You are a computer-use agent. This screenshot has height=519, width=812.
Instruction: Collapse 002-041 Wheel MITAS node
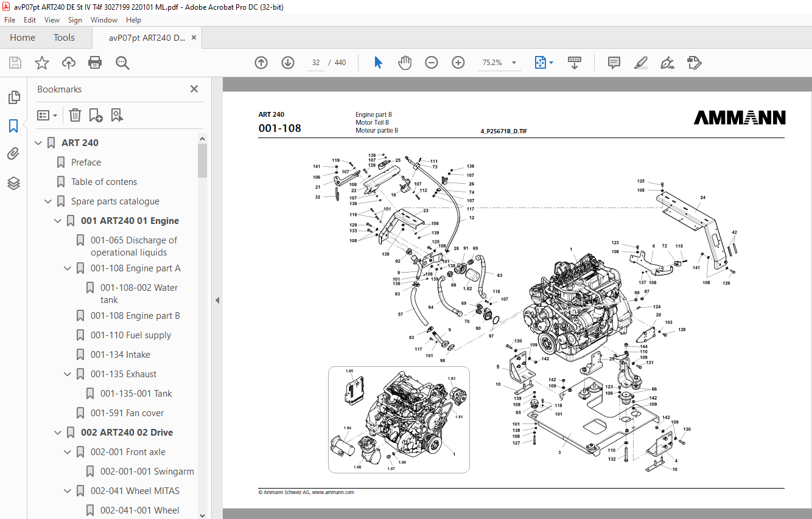click(x=68, y=491)
